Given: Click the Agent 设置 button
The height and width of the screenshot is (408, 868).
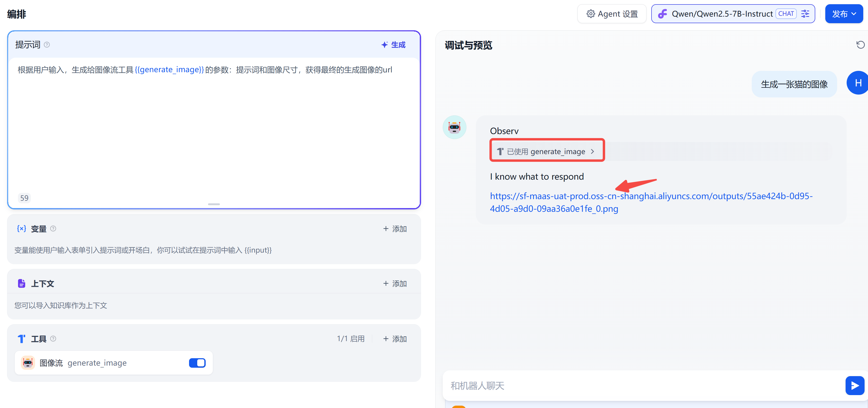Looking at the screenshot, I should click(x=611, y=14).
